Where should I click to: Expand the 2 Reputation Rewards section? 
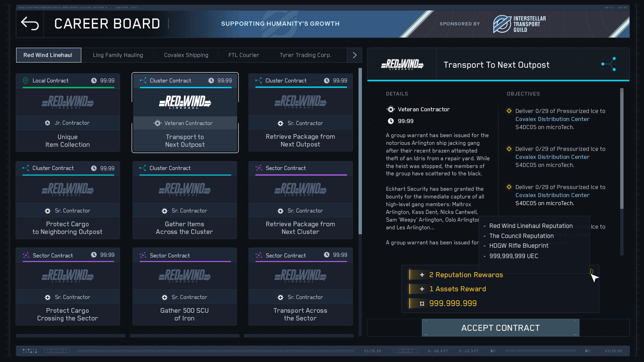pos(422,275)
